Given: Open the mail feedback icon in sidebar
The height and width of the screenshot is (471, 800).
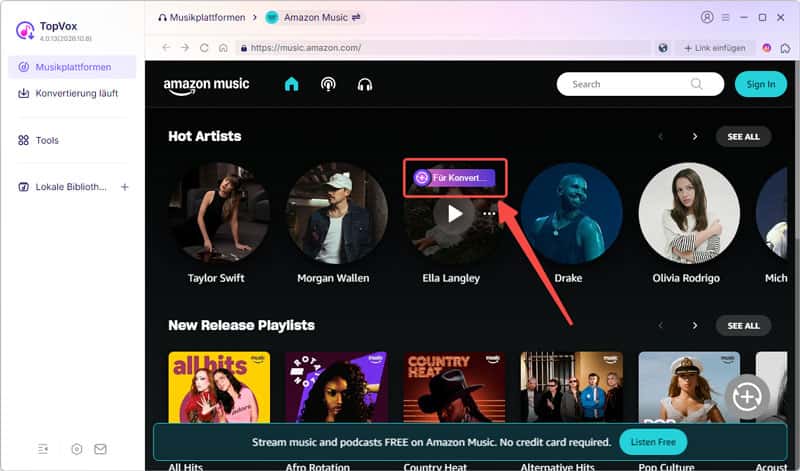Looking at the screenshot, I should click(101, 449).
